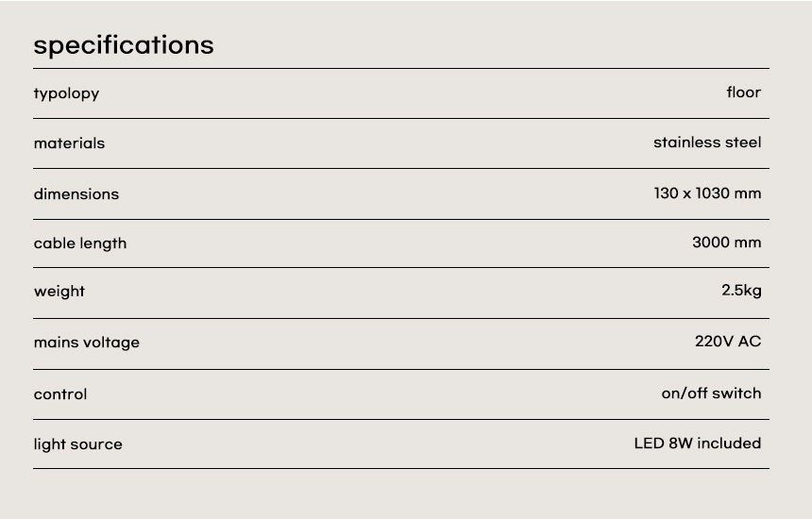812x519 pixels.
Task: Click the specifications heading
Action: (124, 45)
